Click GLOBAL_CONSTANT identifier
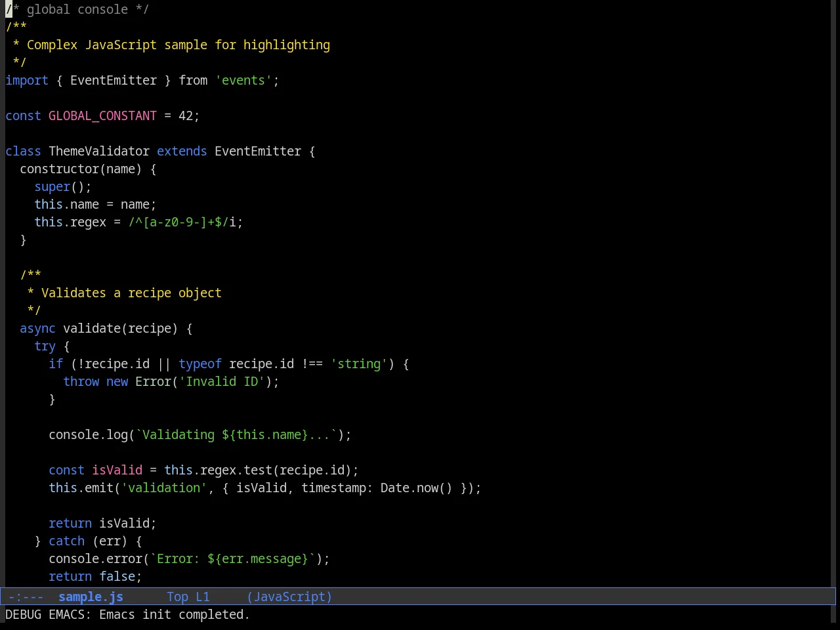Screen dimensions: 840x630 coord(102,115)
